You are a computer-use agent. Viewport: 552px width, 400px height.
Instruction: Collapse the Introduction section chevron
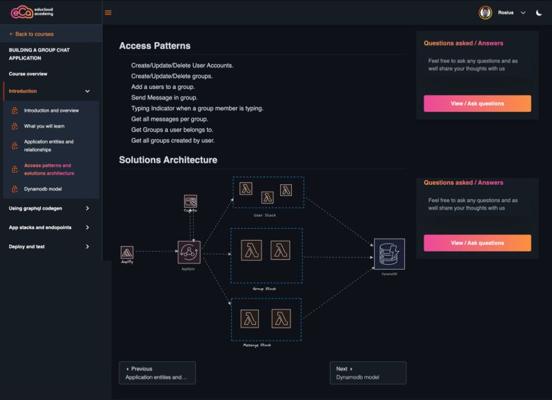(x=87, y=92)
